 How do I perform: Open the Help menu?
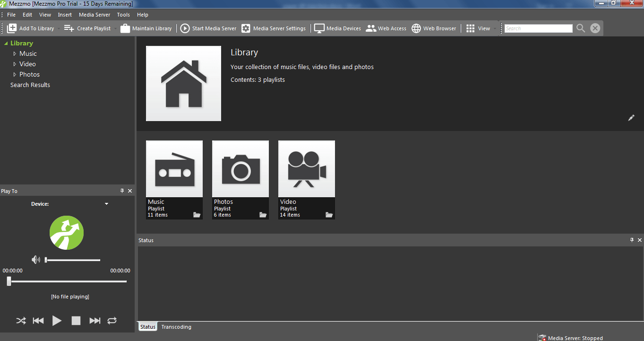tap(142, 15)
